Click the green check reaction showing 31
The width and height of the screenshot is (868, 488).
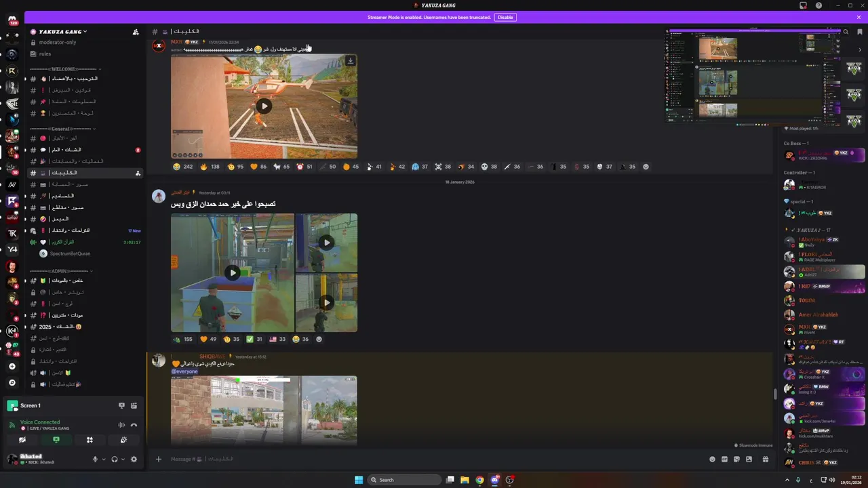click(x=255, y=339)
